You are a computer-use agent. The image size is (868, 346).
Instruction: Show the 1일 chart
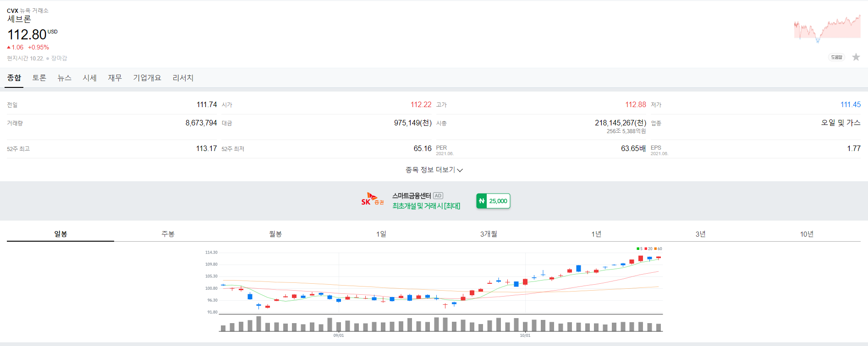(x=381, y=234)
